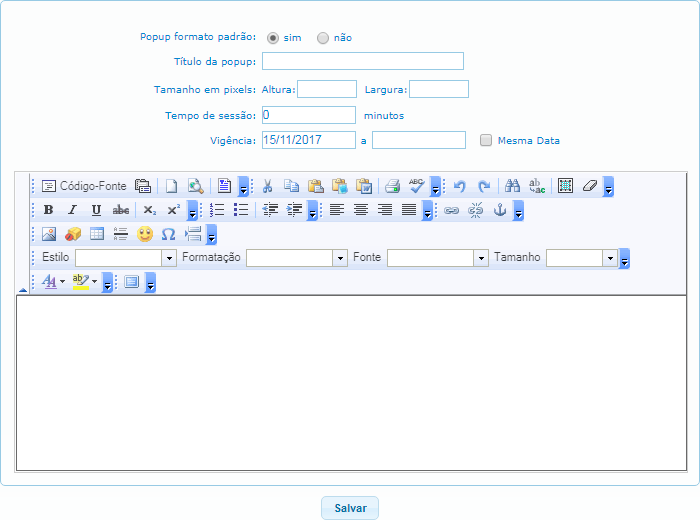Collapse the editor toolbar with small arrow
Viewport: 700px width, 520px height.
[x=23, y=290]
